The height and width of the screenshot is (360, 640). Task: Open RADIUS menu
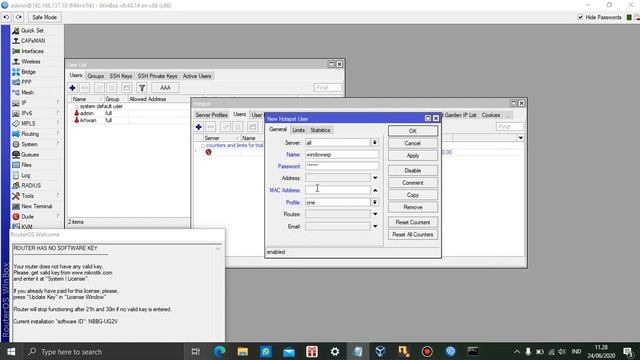tap(31, 185)
